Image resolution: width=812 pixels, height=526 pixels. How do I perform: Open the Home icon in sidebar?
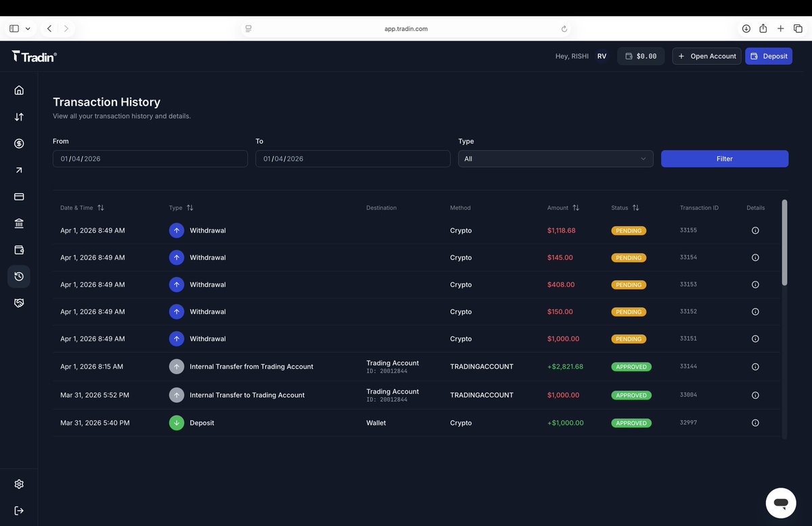(x=19, y=90)
